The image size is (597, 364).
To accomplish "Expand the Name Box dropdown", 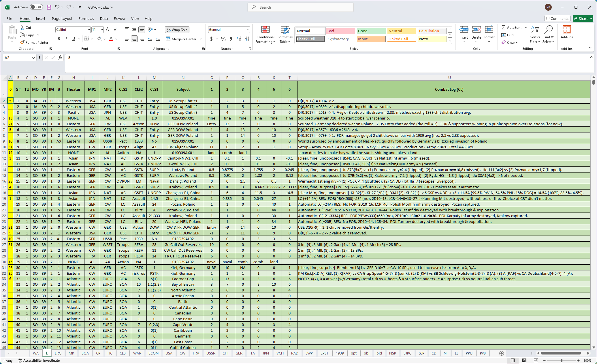I will coord(33,58).
